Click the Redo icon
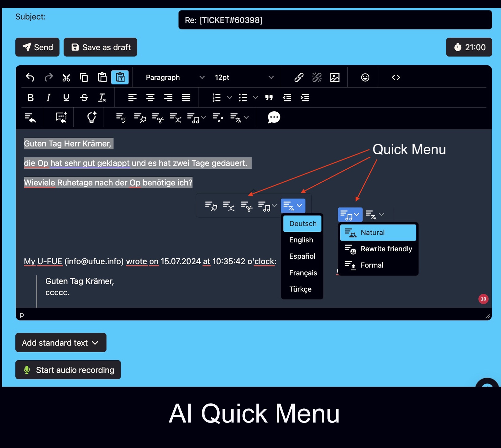This screenshot has height=448, width=501. click(x=48, y=77)
